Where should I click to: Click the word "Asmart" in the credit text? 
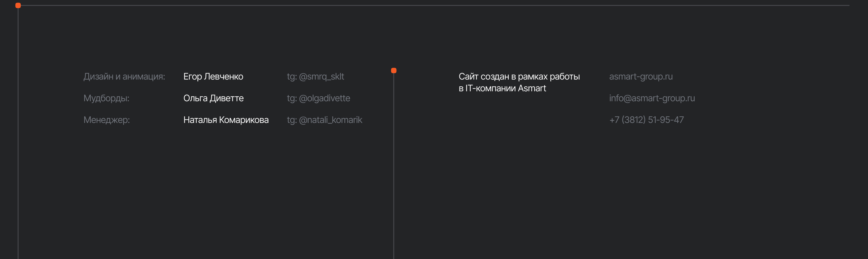(532, 89)
